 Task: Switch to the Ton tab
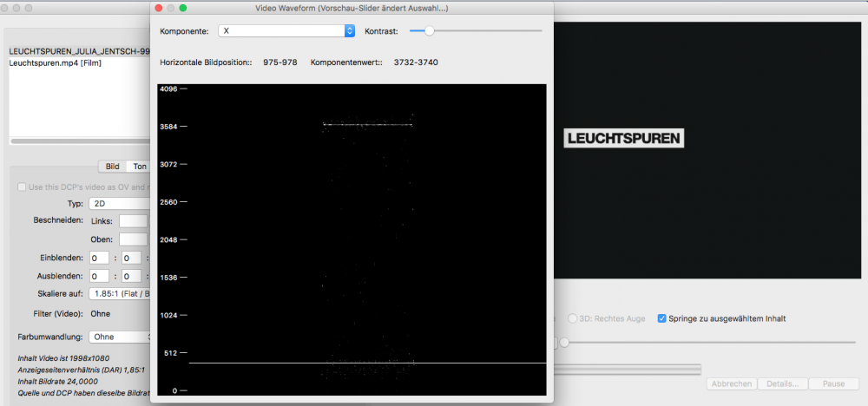[139, 167]
